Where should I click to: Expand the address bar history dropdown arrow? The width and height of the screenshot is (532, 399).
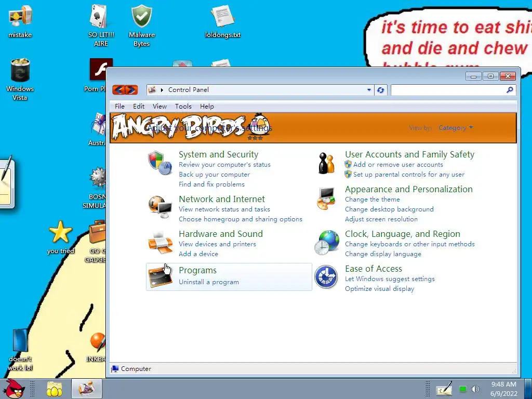[369, 90]
